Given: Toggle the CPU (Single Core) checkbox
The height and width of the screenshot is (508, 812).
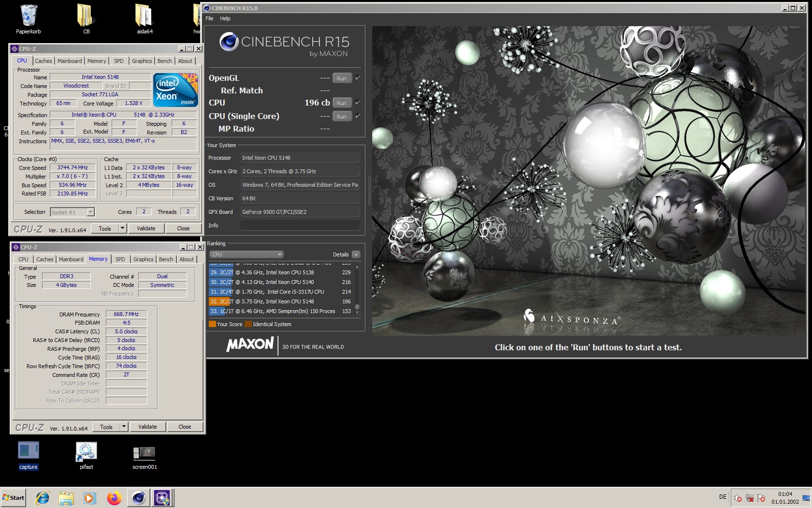Looking at the screenshot, I should (x=358, y=116).
